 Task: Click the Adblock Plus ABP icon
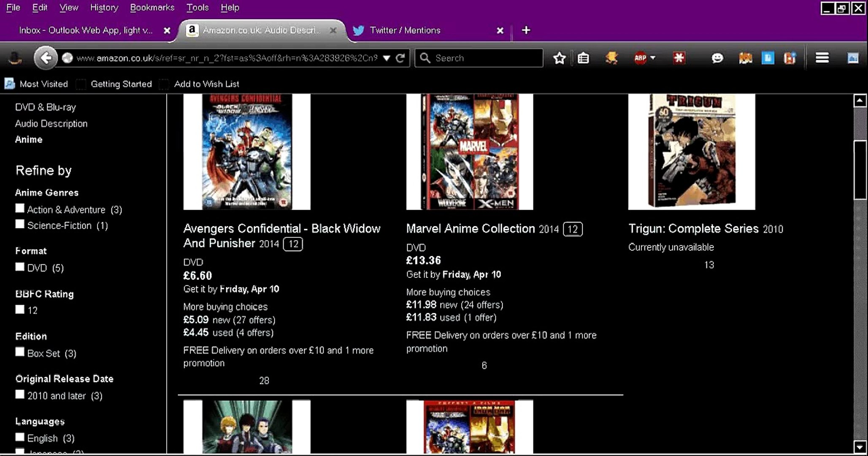pyautogui.click(x=640, y=58)
